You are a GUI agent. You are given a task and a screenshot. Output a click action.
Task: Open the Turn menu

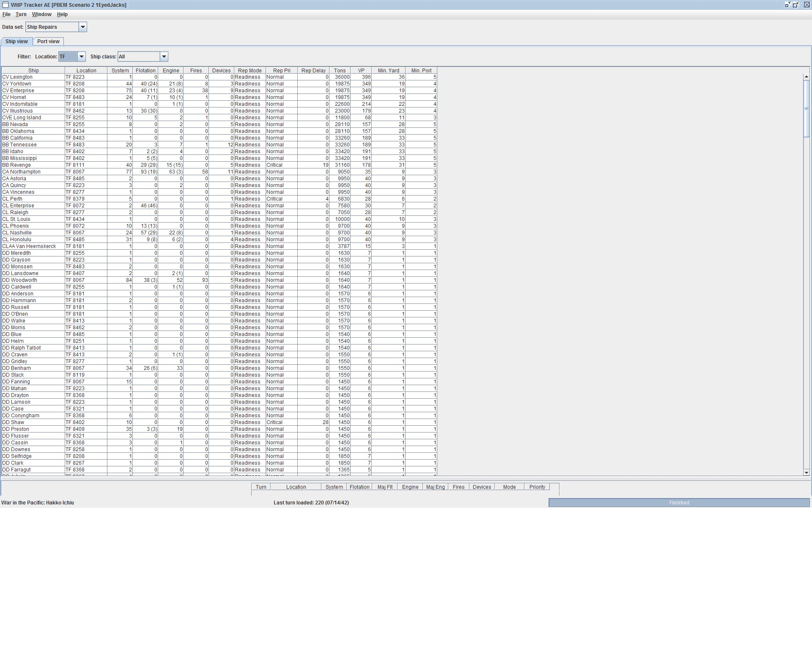tap(21, 14)
